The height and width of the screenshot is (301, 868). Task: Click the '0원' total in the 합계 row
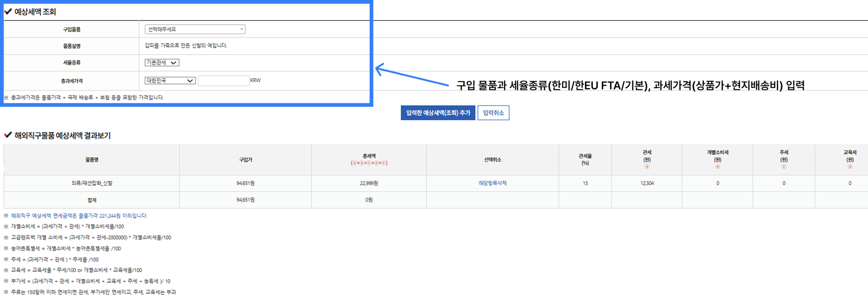[369, 200]
